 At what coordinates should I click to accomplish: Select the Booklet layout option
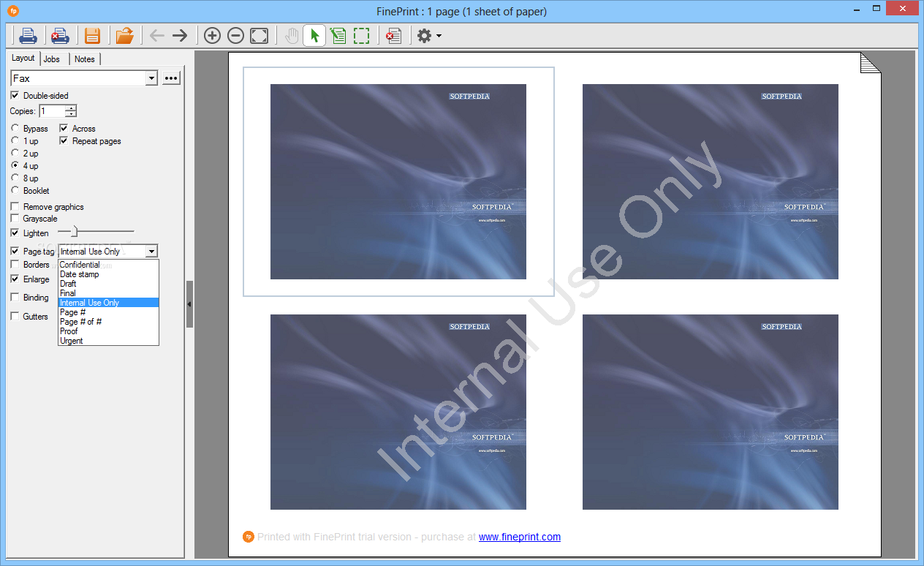15,191
